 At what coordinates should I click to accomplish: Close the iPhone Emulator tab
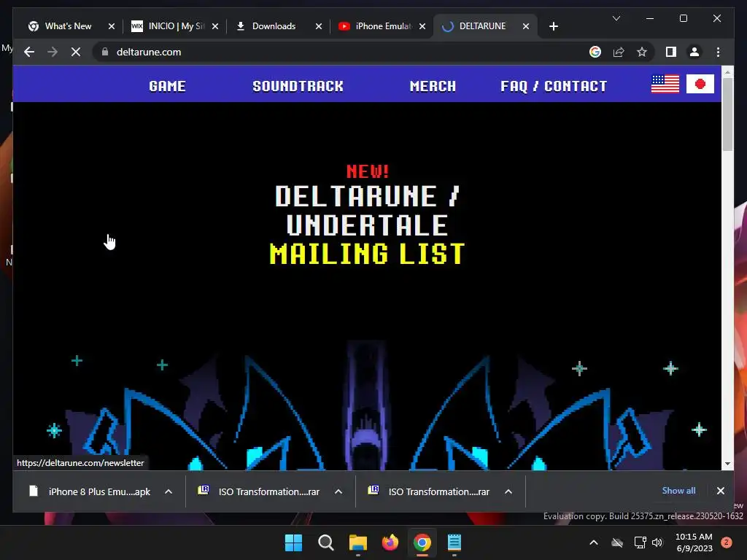[422, 26]
